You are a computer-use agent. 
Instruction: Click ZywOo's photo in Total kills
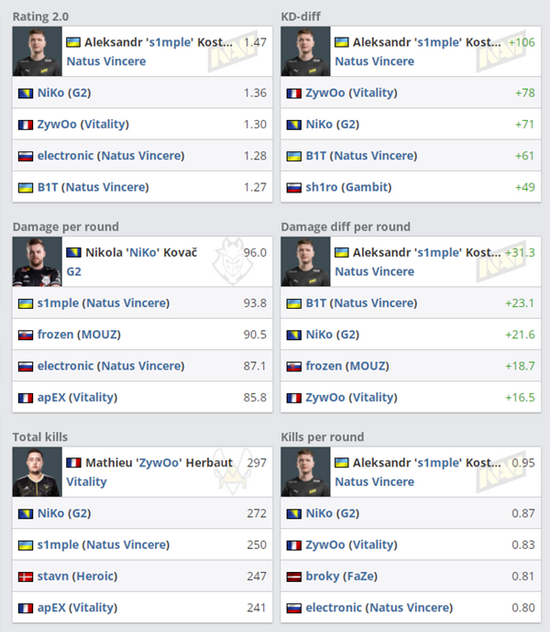[x=37, y=472]
